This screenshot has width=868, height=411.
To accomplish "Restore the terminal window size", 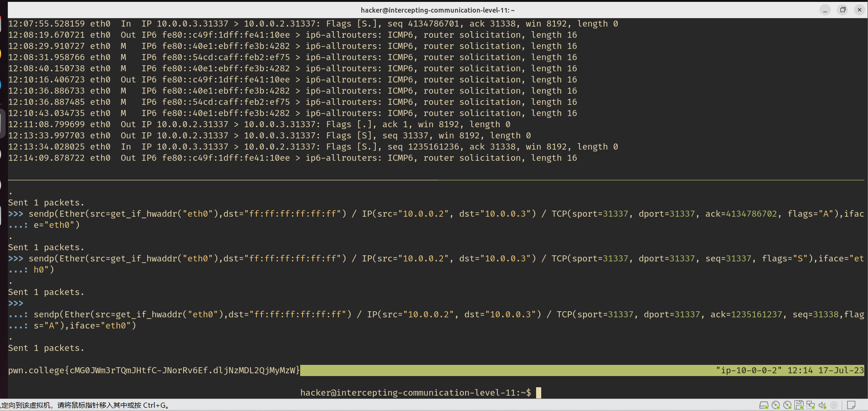I will pyautogui.click(x=842, y=10).
